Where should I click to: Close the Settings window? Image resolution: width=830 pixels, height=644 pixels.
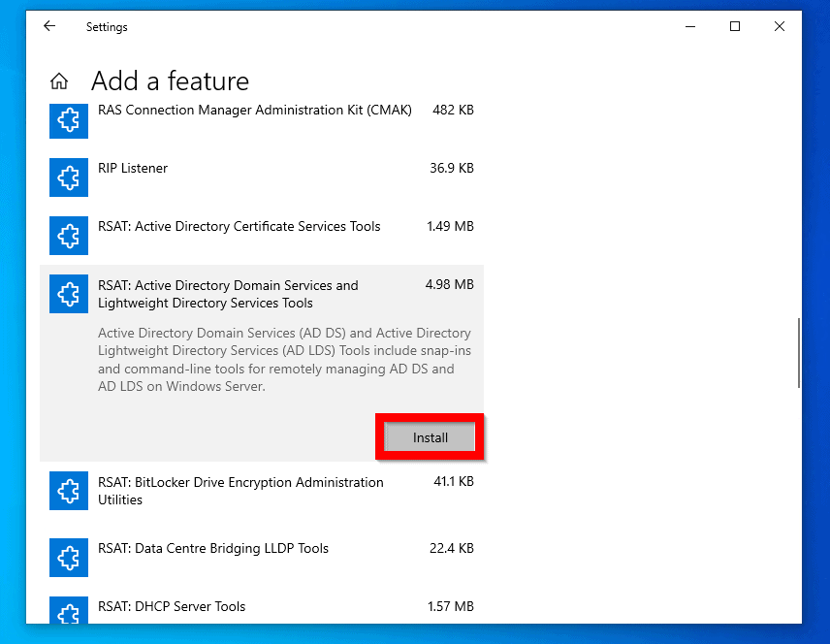tap(780, 27)
